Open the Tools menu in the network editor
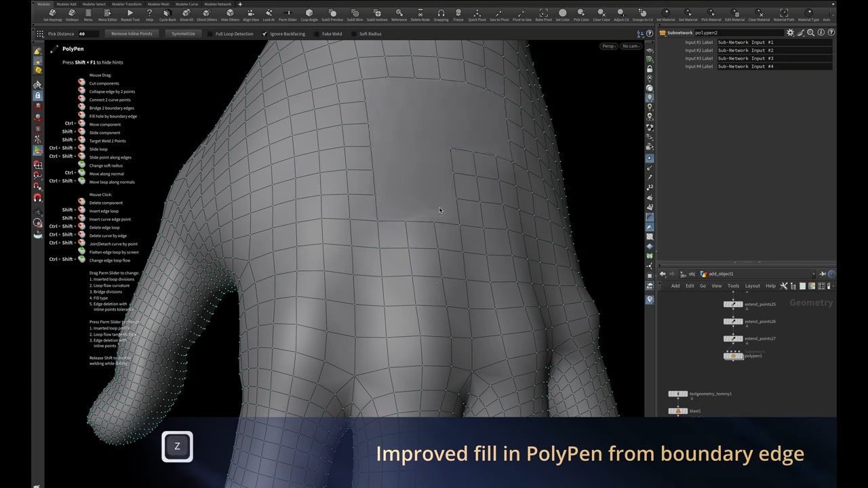 click(733, 285)
